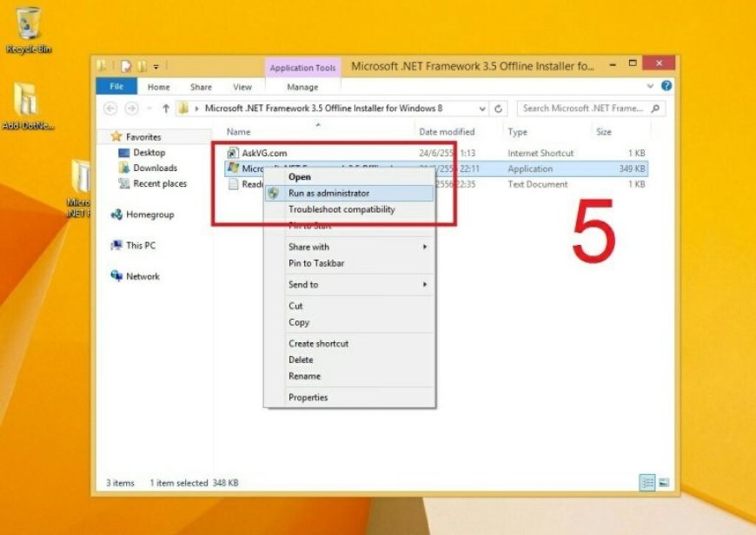The image size is (756, 535).
Task: Open Explorer help question mark
Action: (666, 86)
